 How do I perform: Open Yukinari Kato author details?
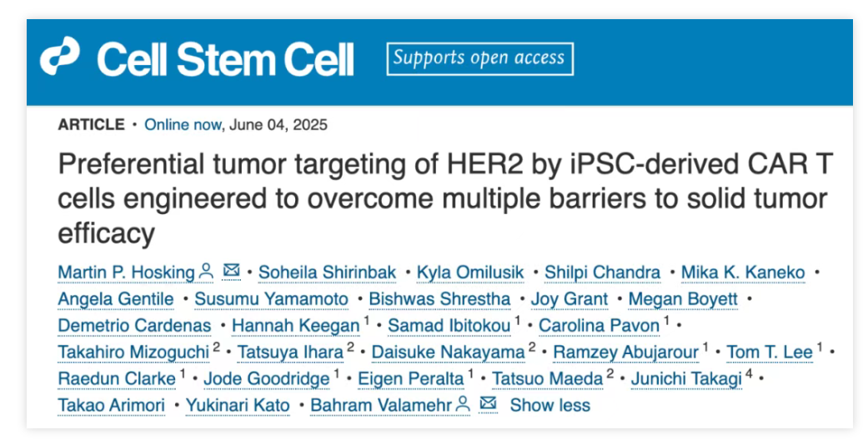238,405
